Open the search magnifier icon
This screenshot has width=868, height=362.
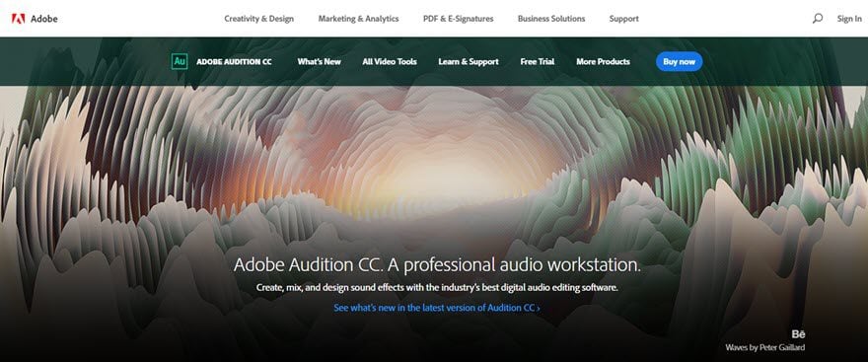(x=817, y=19)
